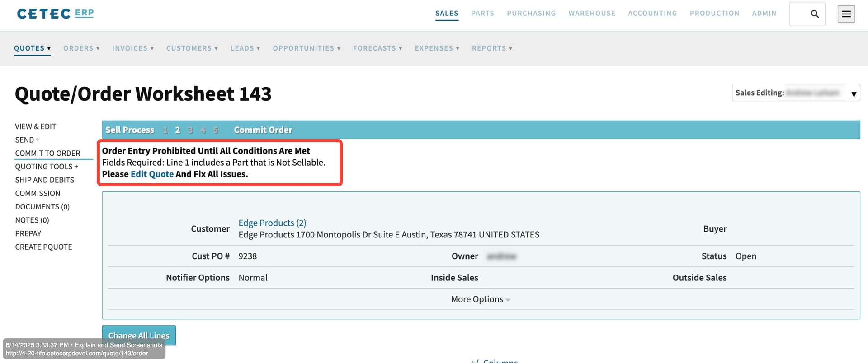Click Commit Order in process bar
This screenshot has height=363, width=868.
click(263, 130)
